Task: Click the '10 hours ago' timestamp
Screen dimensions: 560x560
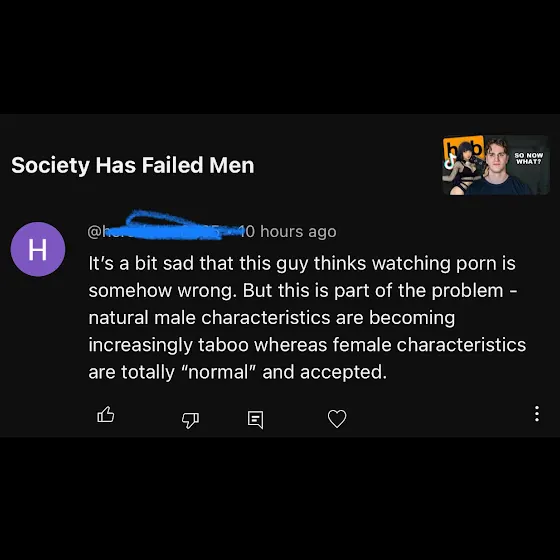Action: pyautogui.click(x=288, y=231)
